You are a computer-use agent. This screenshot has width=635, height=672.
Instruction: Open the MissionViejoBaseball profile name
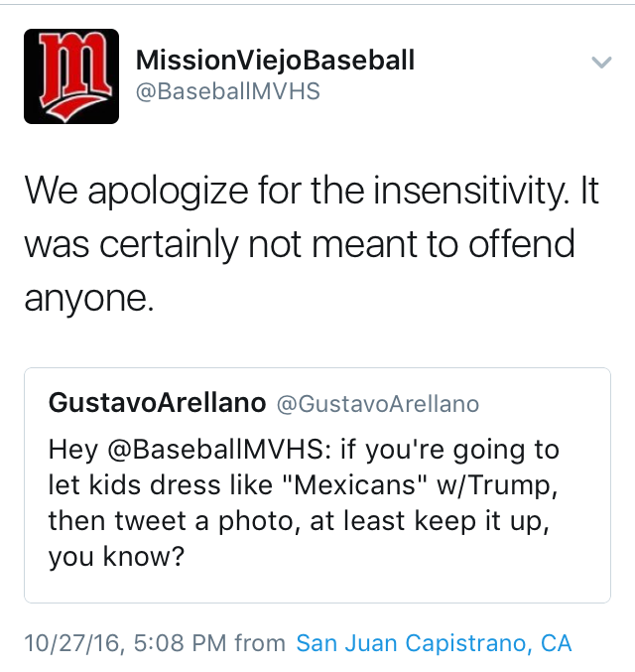coord(275,61)
